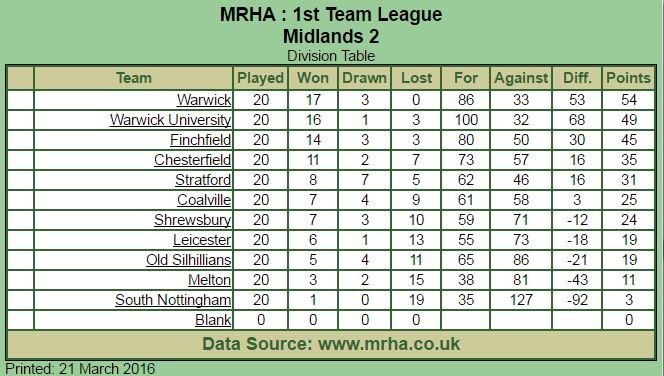The height and width of the screenshot is (376, 664).
Task: Open the Warwick University team link
Action: tap(171, 120)
